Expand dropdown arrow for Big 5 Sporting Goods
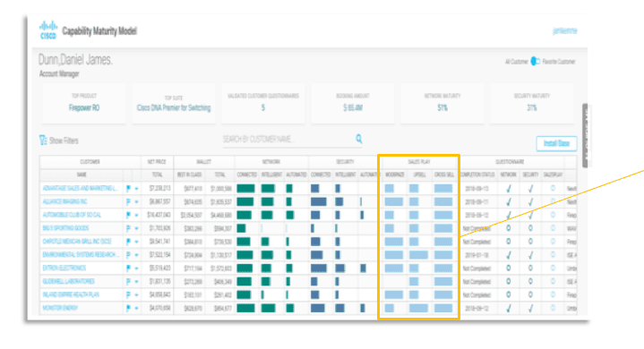This screenshot has width=644, height=349. point(136,229)
